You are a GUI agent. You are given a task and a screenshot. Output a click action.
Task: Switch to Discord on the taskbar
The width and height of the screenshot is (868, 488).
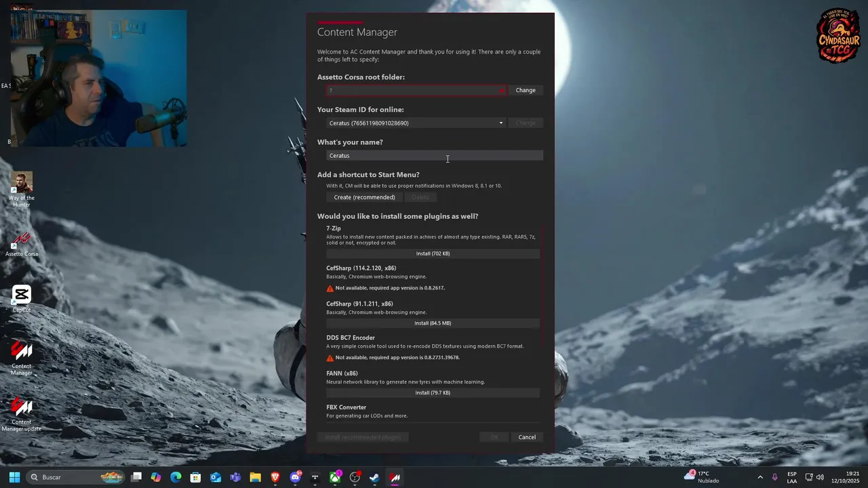[x=295, y=477]
